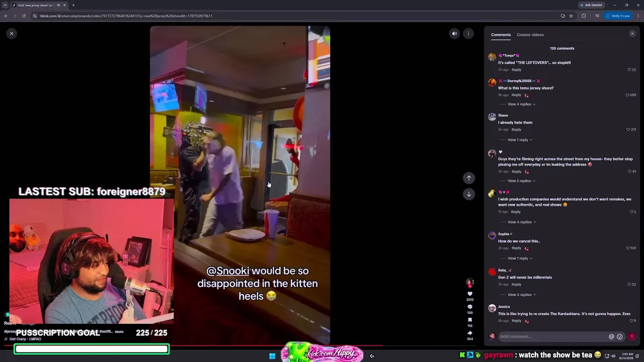Image resolution: width=644 pixels, height=362 pixels.
Task: Reply to StormyNJ8888's comment
Action: [x=516, y=95]
